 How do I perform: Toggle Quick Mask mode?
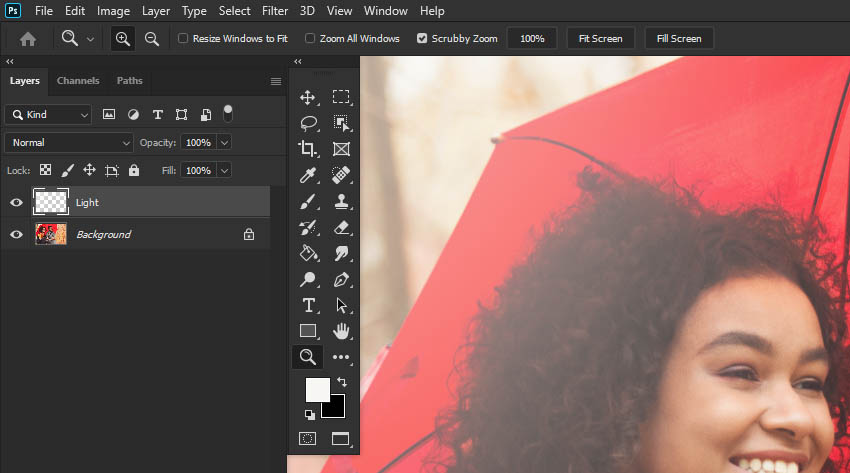pyautogui.click(x=307, y=438)
